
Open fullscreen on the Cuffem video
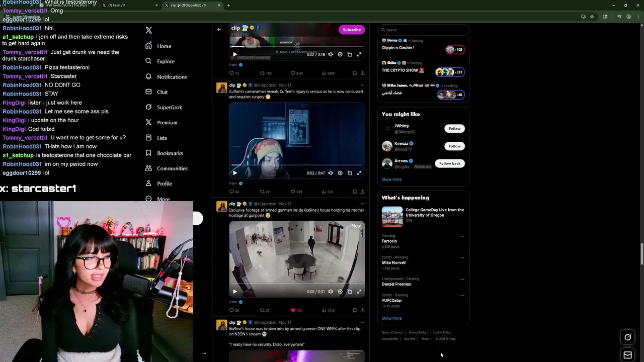pos(359,173)
